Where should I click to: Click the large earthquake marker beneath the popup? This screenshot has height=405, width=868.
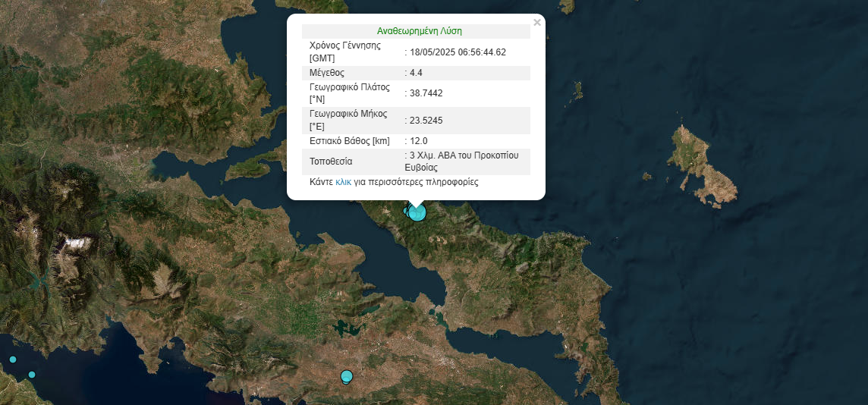pos(417,212)
